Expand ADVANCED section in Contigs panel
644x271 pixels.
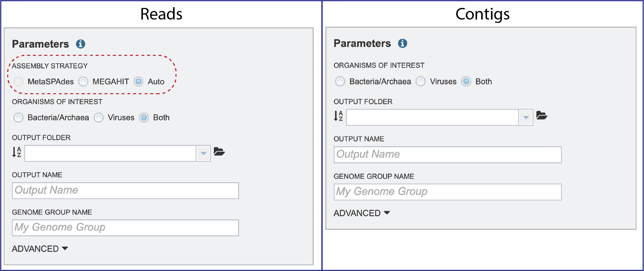click(362, 213)
